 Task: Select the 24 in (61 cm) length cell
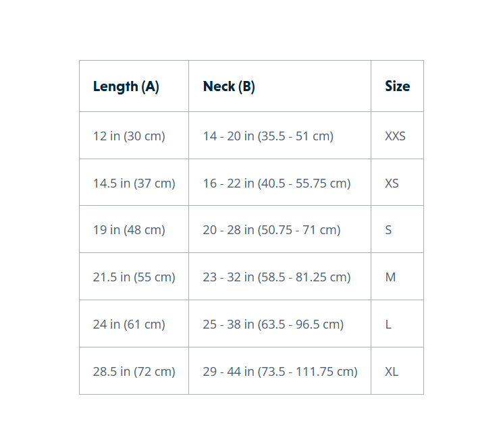[x=134, y=324]
